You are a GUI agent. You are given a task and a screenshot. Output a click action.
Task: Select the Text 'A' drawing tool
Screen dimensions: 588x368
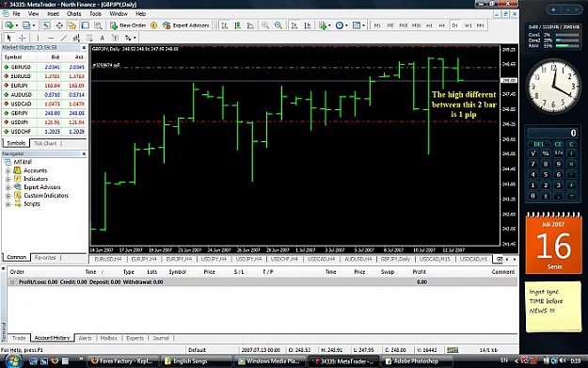102,38
